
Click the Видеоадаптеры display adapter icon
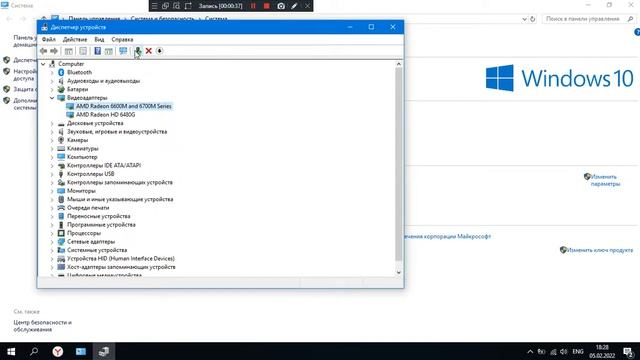pyautogui.click(x=61, y=98)
